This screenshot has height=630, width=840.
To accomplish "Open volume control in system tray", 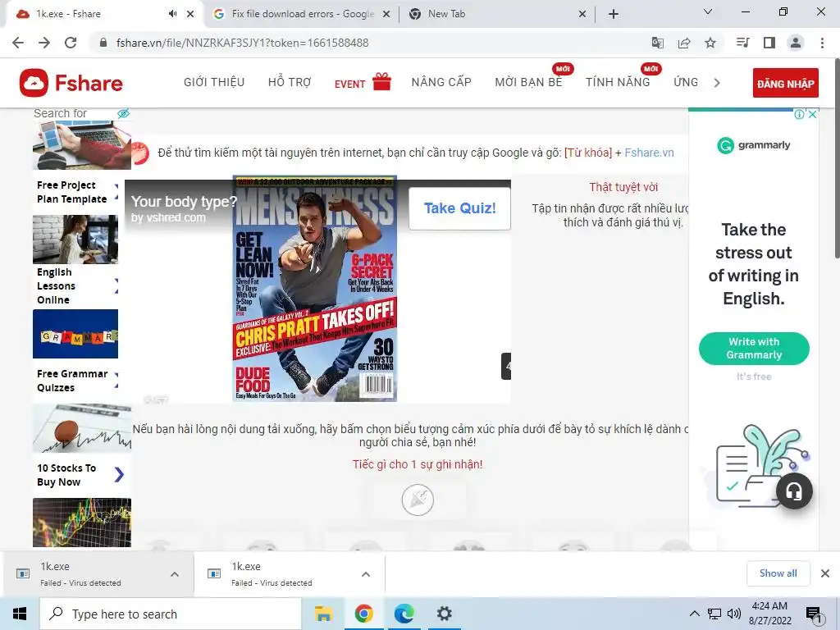I will coord(734,614).
